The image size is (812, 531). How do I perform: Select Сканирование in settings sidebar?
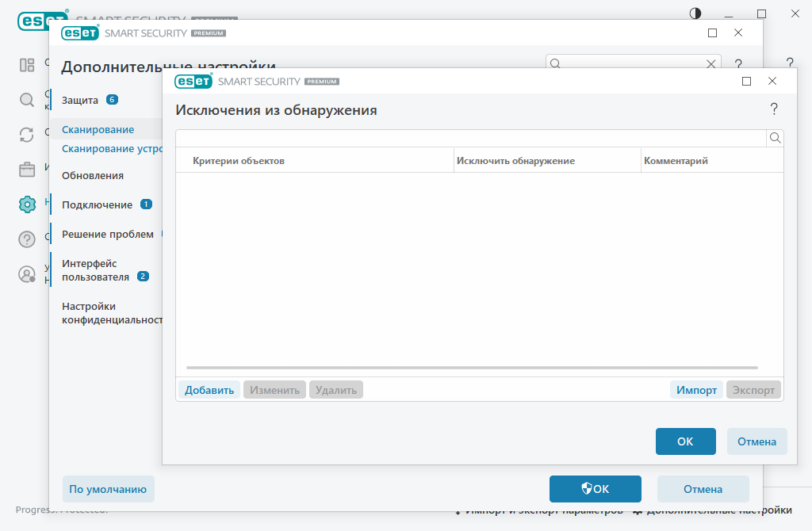coord(98,129)
